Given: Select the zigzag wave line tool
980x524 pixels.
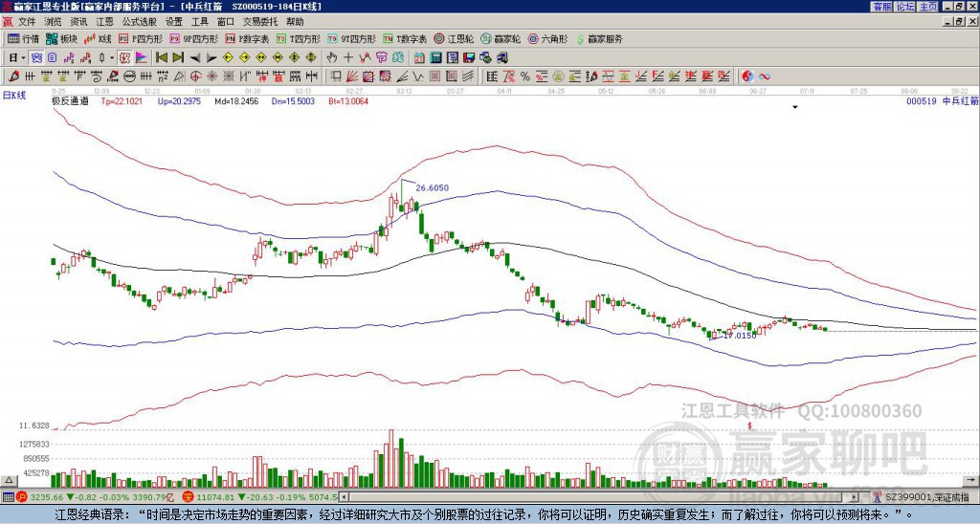Looking at the screenshot, I should [x=417, y=76].
